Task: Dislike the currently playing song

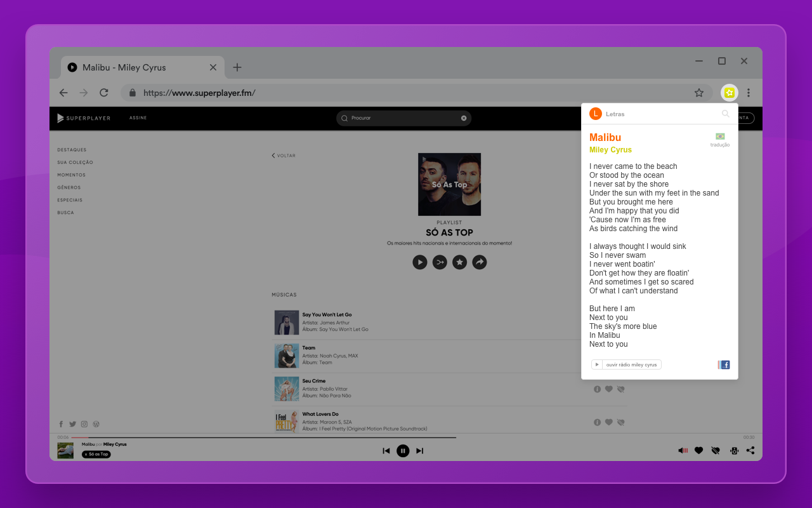Action: pyautogui.click(x=716, y=451)
